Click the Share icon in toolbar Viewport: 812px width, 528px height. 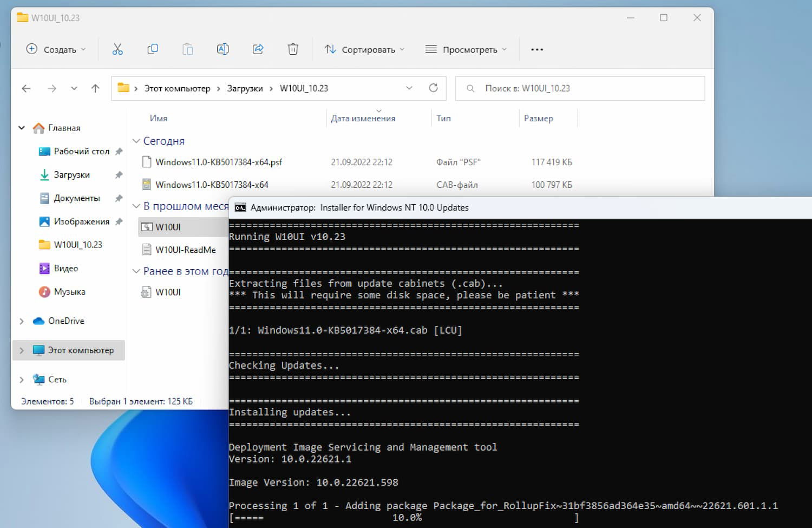[258, 49]
